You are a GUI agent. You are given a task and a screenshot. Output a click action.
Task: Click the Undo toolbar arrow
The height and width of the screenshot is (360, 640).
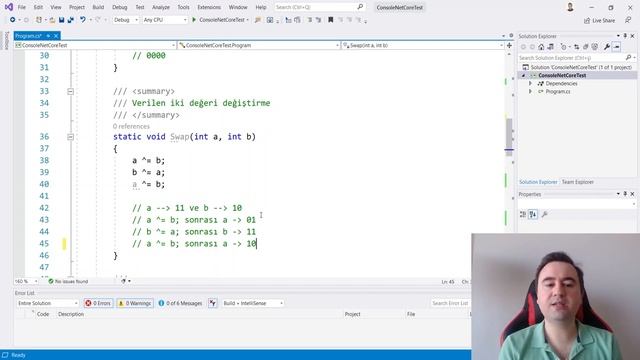pos(83,20)
